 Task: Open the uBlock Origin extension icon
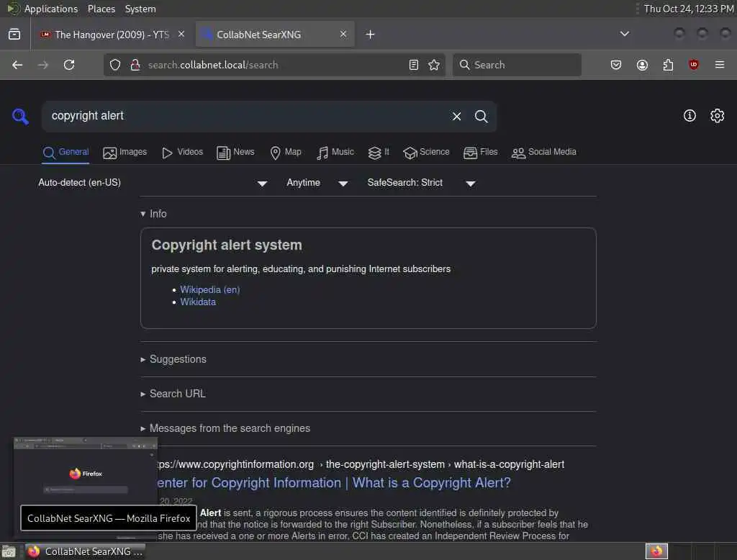pos(694,65)
